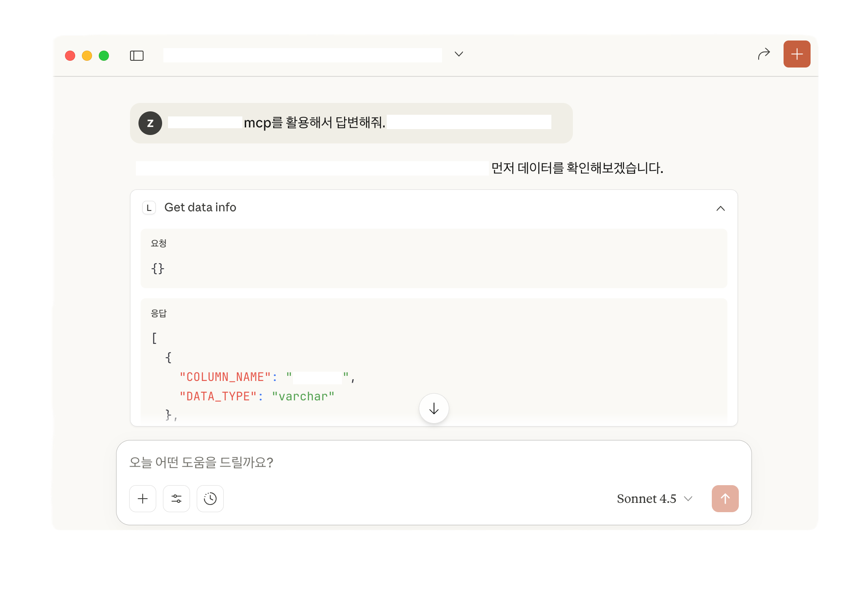
Task: Click the chat title text field
Action: click(302, 55)
